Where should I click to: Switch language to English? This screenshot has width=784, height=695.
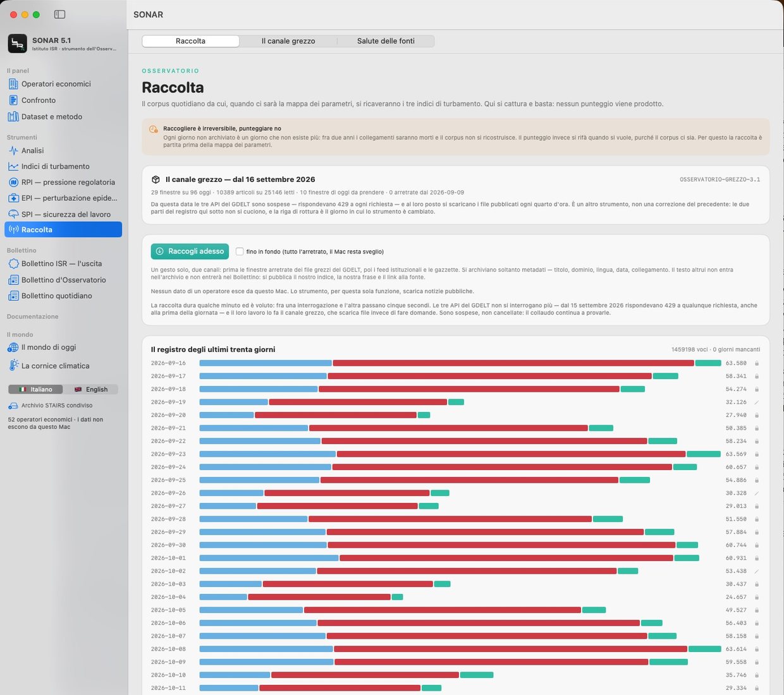click(91, 390)
